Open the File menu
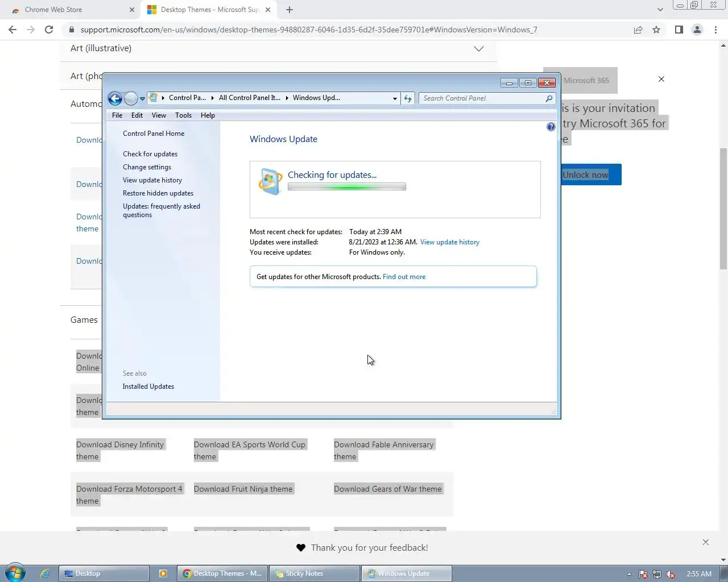 pyautogui.click(x=117, y=115)
